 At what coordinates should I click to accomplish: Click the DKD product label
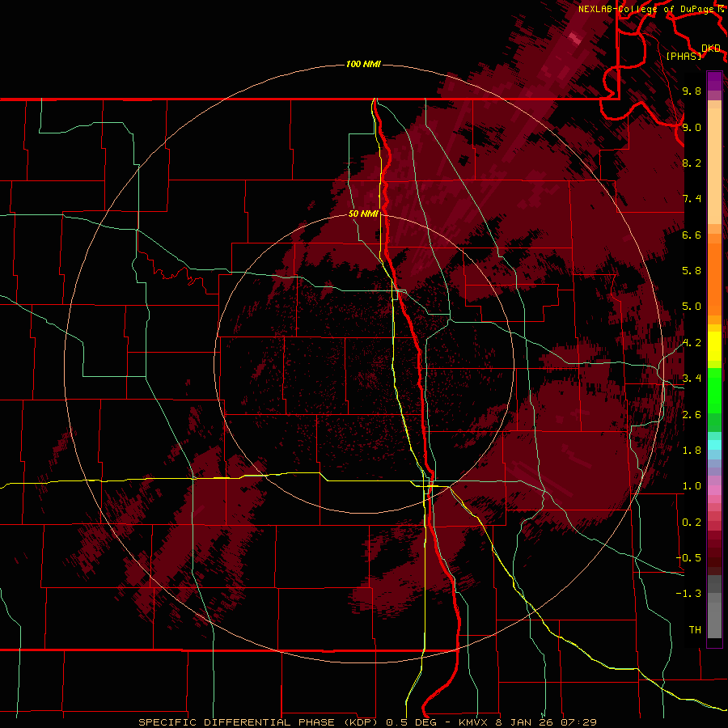(x=711, y=49)
